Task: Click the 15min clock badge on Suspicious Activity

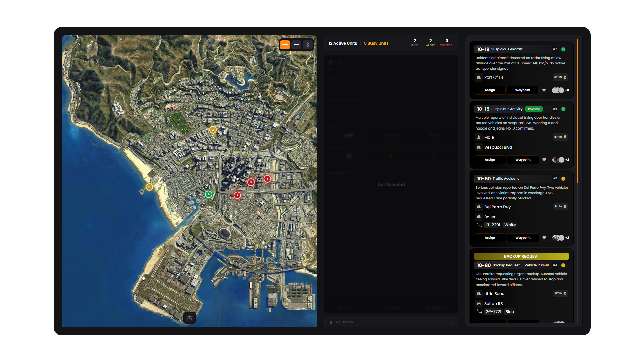Action: 560,137
